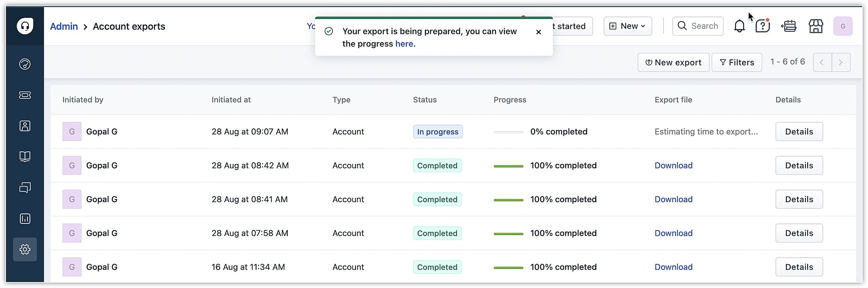Open the Tickets sidebar icon
868x288 pixels.
coord(25,95)
